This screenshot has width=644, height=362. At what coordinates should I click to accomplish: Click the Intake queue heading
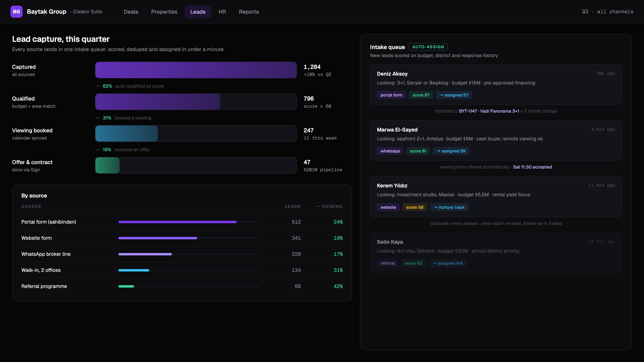[x=387, y=47]
